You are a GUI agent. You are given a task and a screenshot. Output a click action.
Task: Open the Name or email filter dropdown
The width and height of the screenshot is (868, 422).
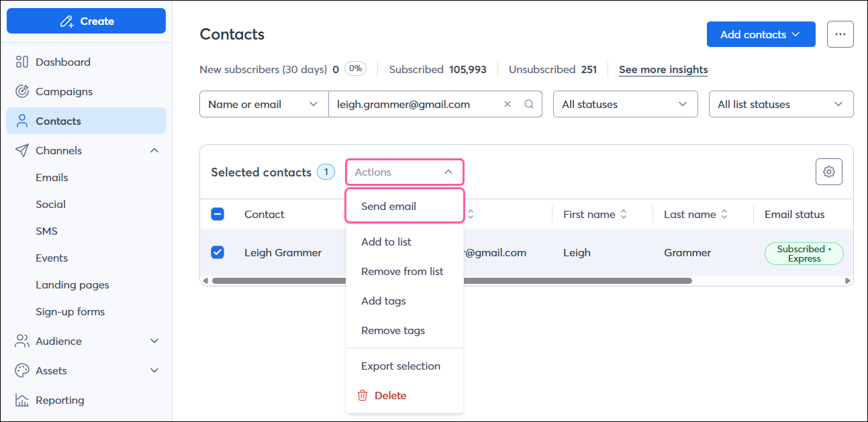point(263,104)
